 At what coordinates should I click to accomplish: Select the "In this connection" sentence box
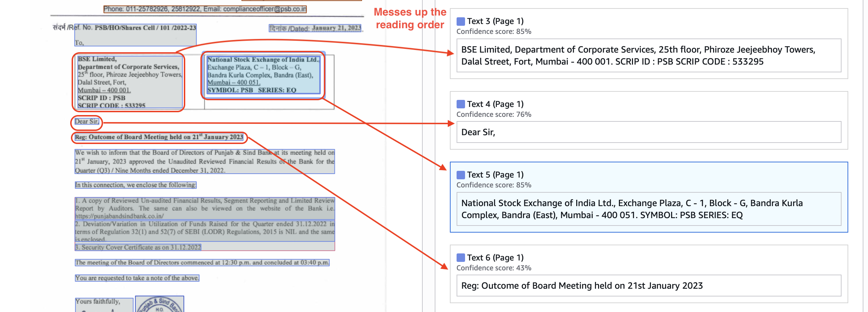tap(135, 185)
